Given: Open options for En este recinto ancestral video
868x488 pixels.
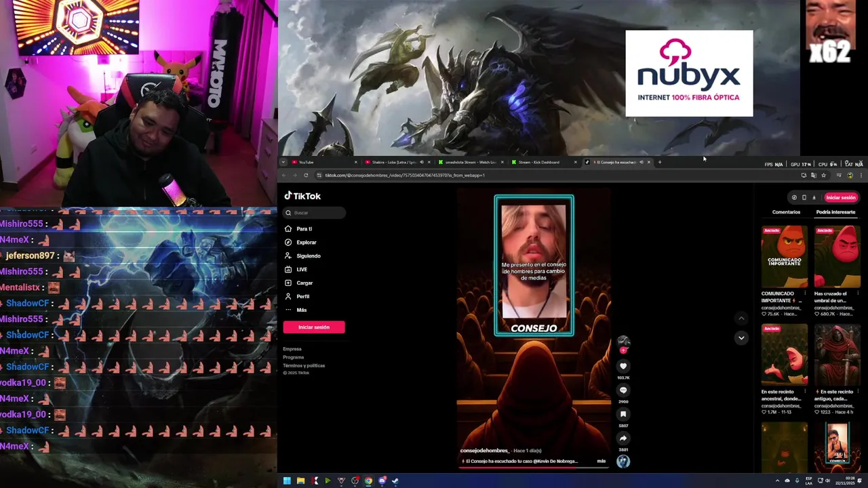Looking at the screenshot, I should (x=805, y=392).
